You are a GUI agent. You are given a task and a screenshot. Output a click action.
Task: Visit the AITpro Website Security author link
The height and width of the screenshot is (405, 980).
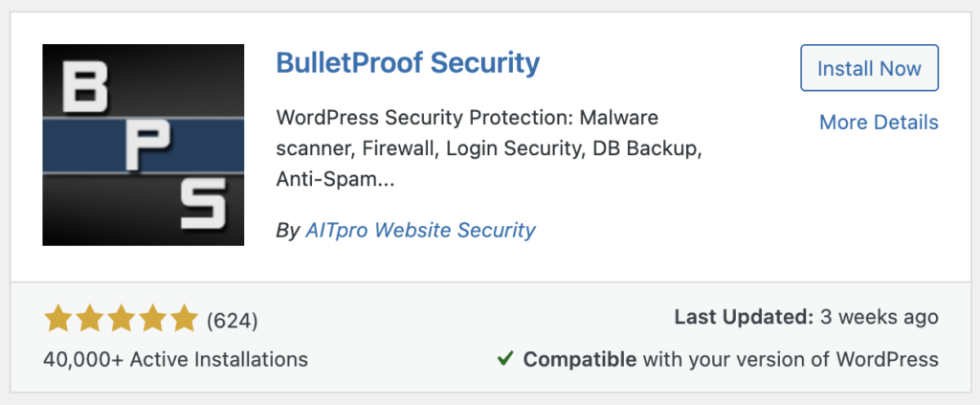click(x=420, y=230)
